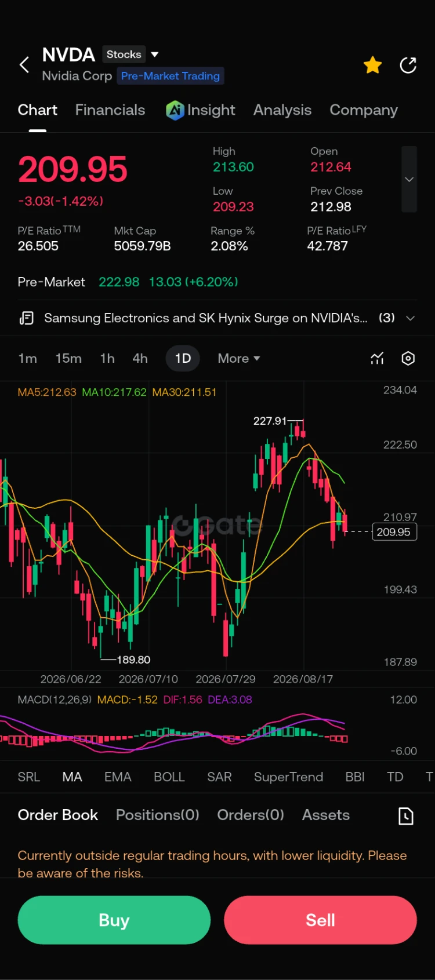The image size is (435, 980).
Task: Open the chart indicators icon
Action: coord(377,358)
